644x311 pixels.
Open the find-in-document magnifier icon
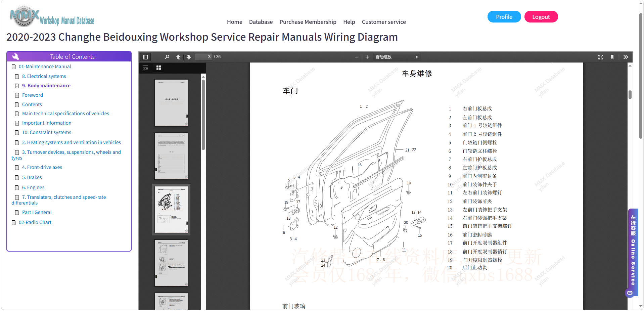(x=167, y=57)
